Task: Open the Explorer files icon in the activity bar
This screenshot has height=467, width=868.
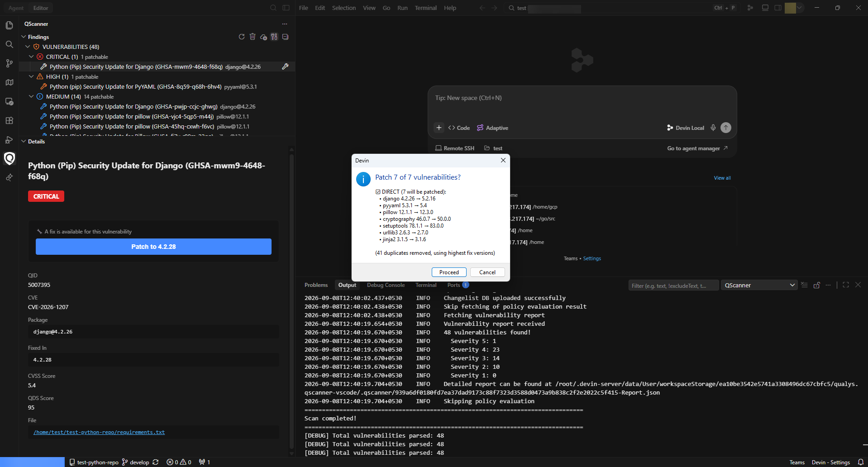Action: click(9, 25)
